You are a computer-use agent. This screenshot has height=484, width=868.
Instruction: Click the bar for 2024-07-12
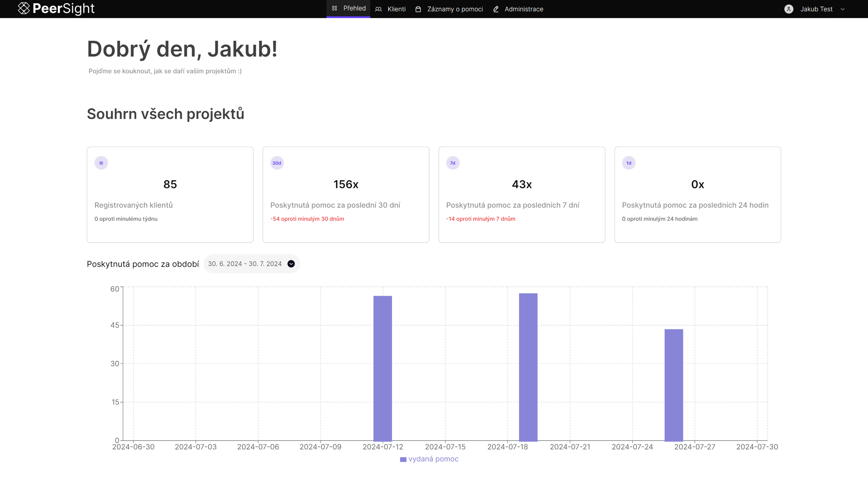click(382, 368)
